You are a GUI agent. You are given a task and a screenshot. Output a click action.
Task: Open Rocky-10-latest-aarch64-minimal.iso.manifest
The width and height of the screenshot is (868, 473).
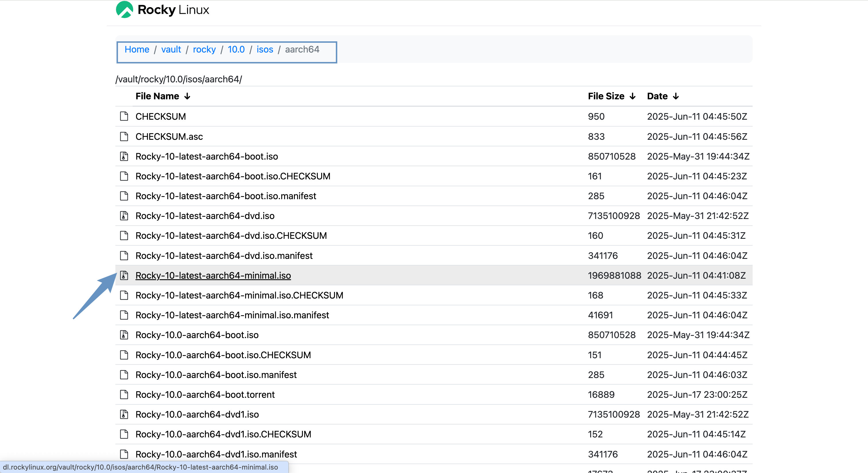232,315
